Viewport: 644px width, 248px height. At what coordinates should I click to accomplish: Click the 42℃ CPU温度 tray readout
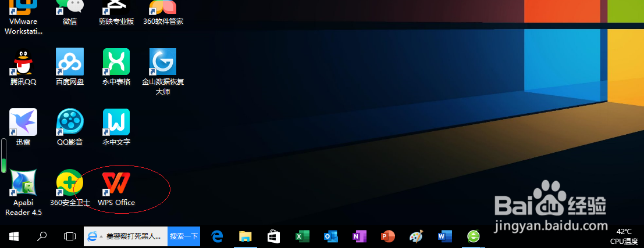pyautogui.click(x=624, y=236)
